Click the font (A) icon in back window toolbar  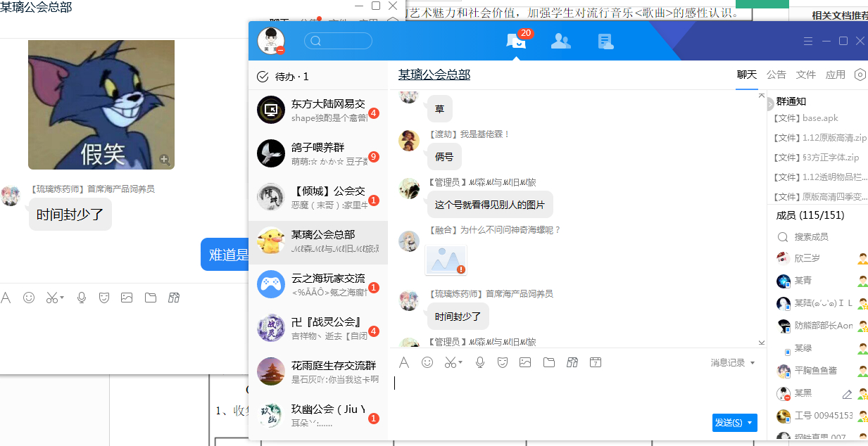6,298
